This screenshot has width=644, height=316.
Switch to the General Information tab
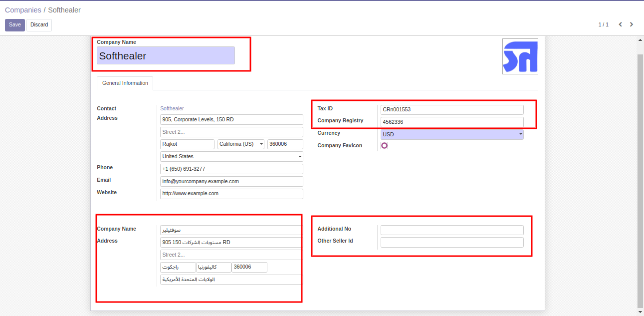tap(125, 83)
